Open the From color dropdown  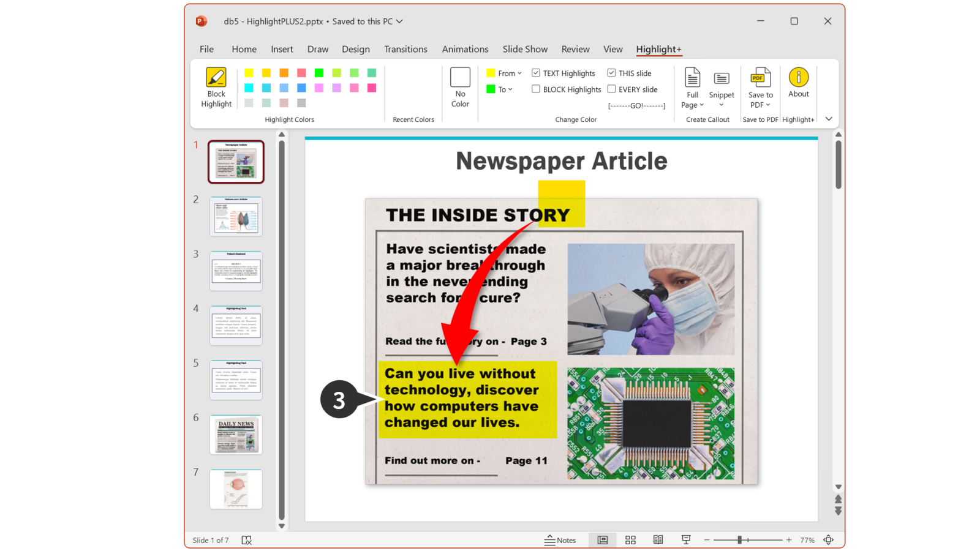pyautogui.click(x=505, y=73)
